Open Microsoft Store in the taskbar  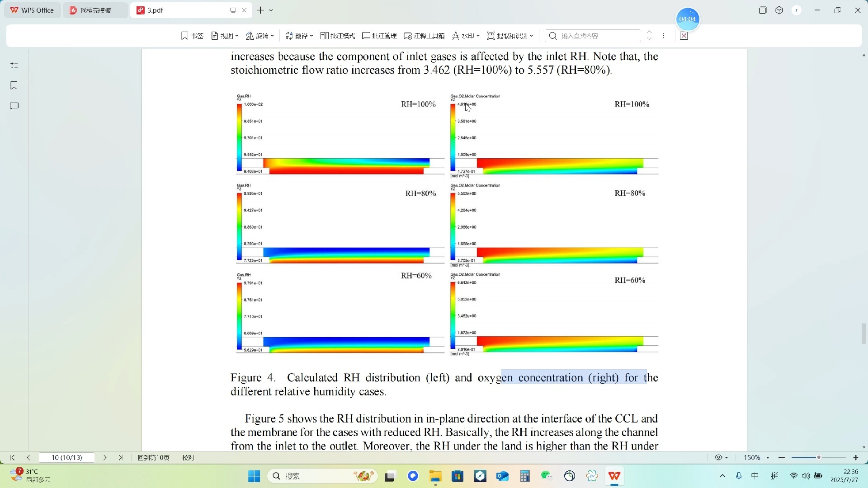pos(458,476)
